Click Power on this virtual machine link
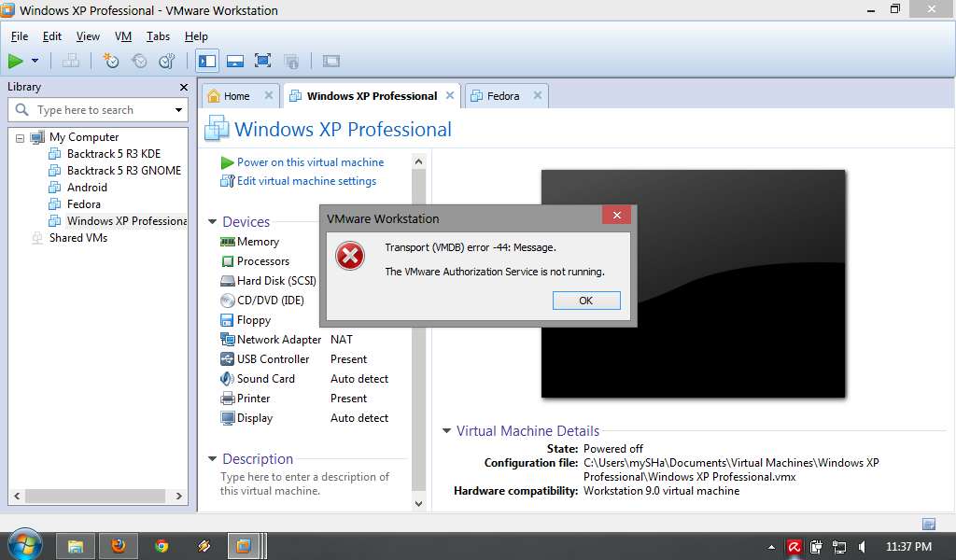Screen dimensions: 956x560 tap(310, 162)
